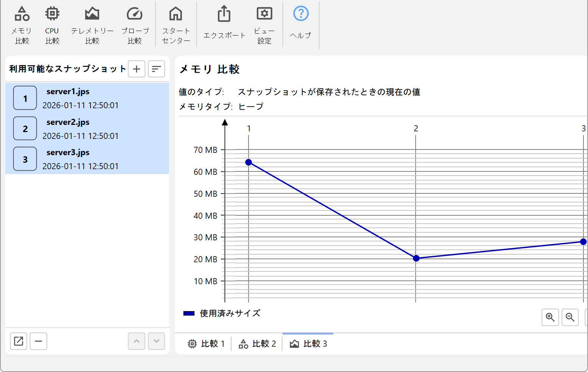Screen dimensions: 588x372
Task: Open the CPU比較 comparison tool
Action: (52, 25)
